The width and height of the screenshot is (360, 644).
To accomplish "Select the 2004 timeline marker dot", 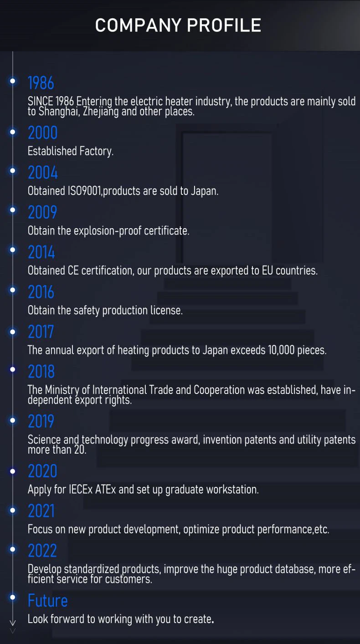I will click(x=13, y=171).
